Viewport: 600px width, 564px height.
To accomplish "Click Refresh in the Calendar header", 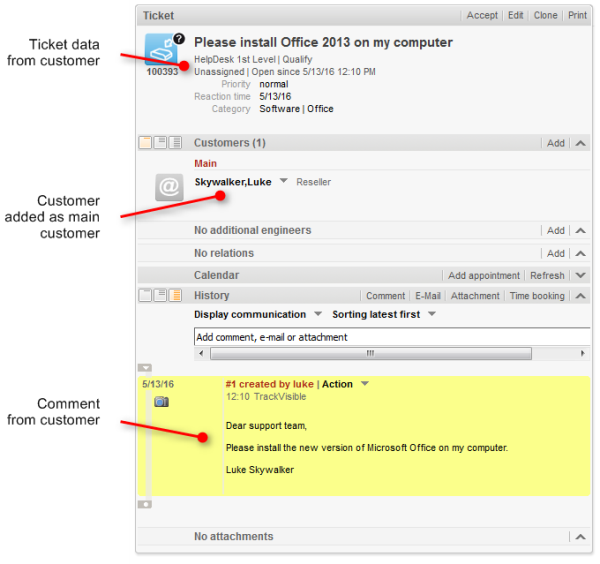I will pyautogui.click(x=547, y=275).
